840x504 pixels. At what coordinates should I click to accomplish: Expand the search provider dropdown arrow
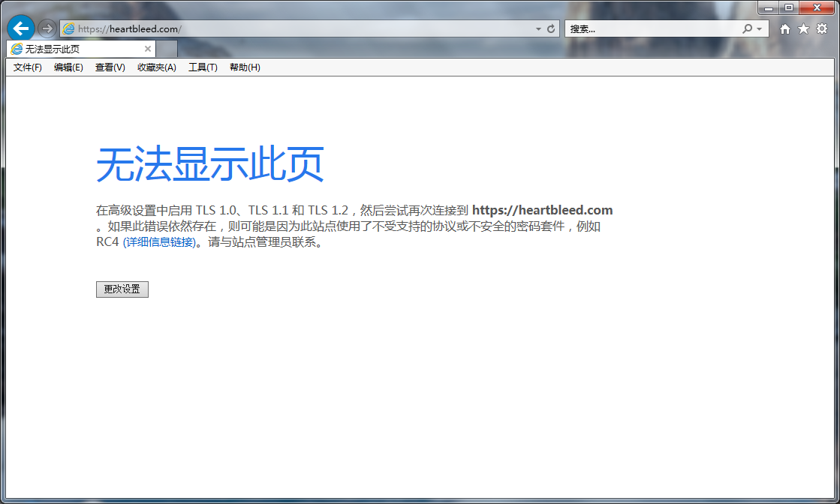coord(759,28)
